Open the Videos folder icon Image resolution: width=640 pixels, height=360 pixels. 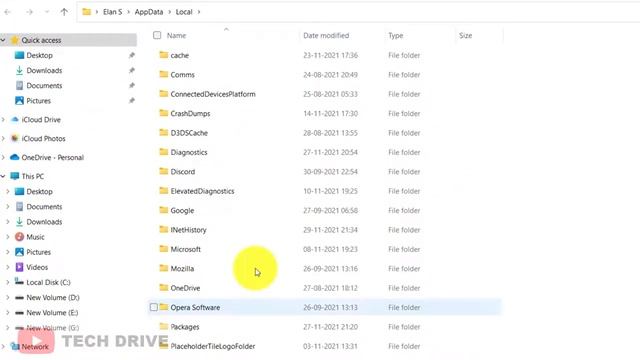pyautogui.click(x=19, y=267)
